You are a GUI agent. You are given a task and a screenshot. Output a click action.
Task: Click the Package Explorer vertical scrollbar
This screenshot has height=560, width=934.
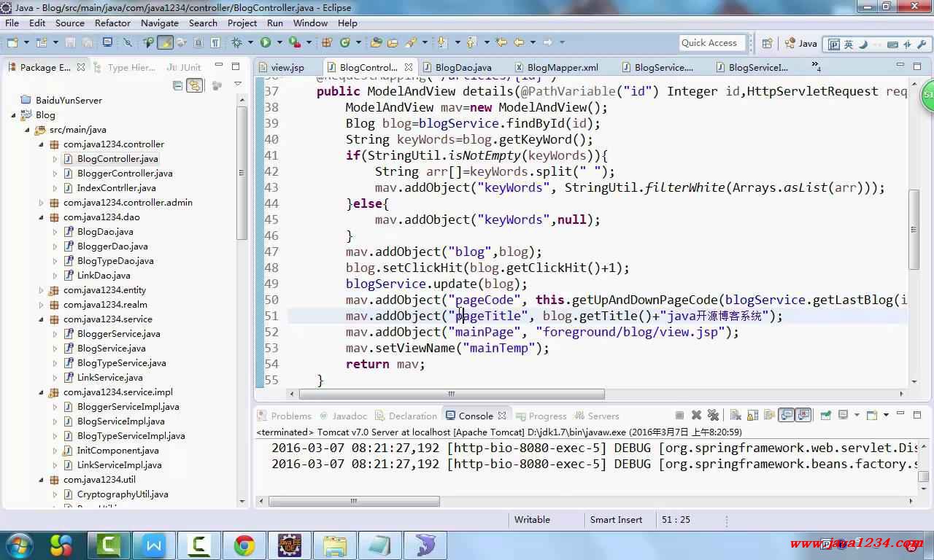tap(242, 174)
